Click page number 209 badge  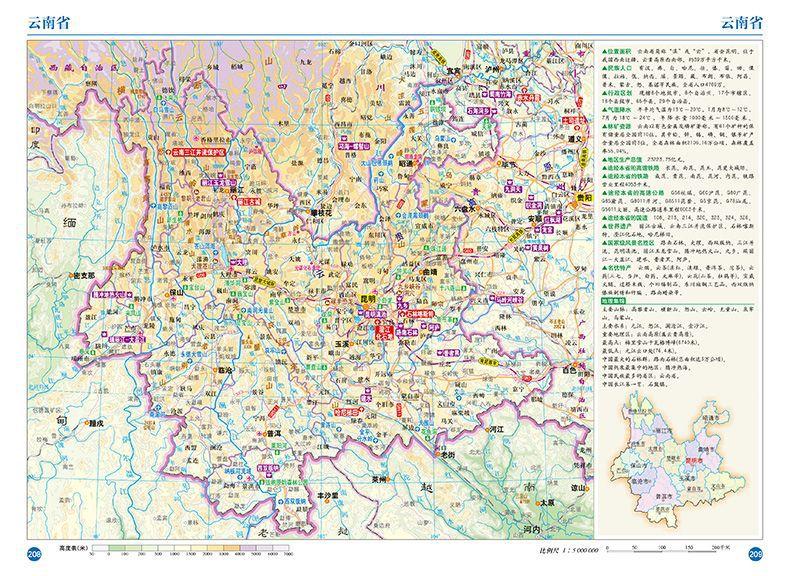point(756,554)
